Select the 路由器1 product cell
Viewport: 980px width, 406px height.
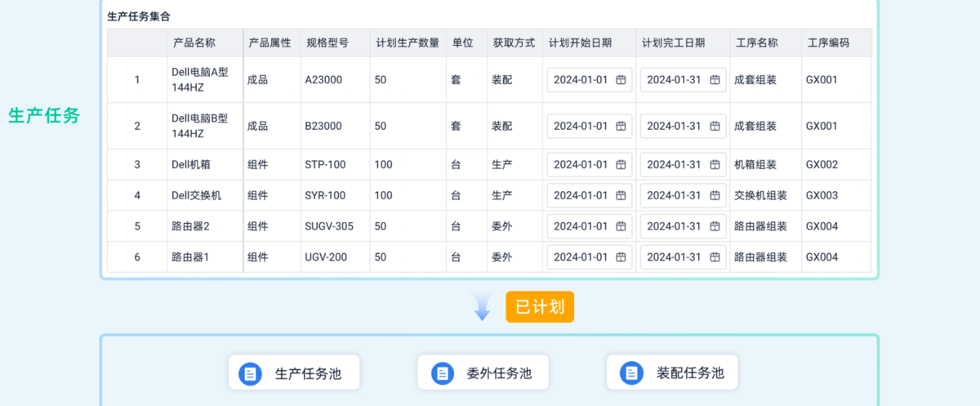coord(205,257)
